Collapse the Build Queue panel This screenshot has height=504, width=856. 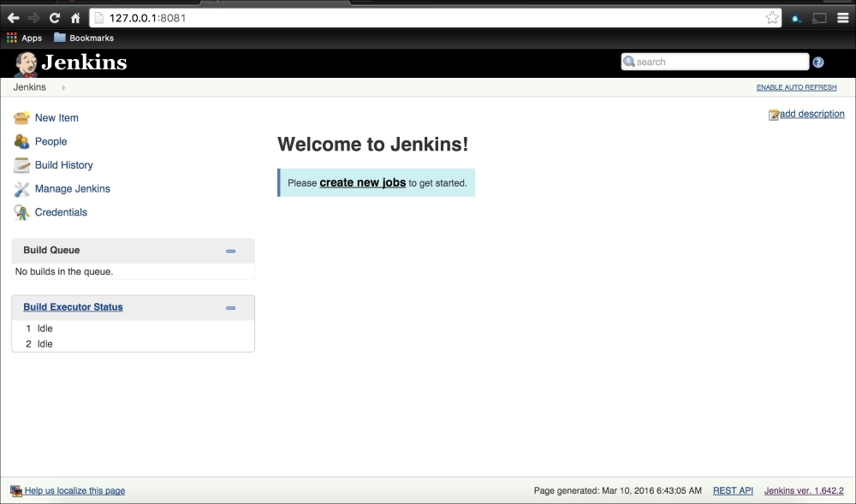[x=230, y=251]
